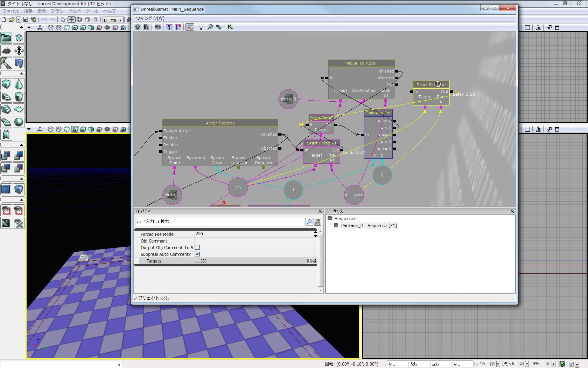
Task: Increase Forced Fire Mode with spinner up arrow
Action: [315, 232]
